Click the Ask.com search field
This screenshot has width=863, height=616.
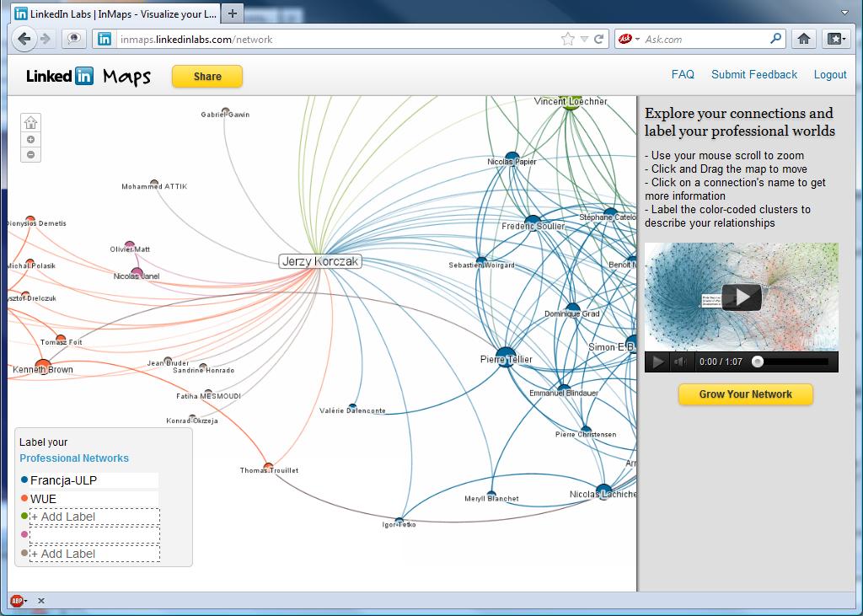click(x=705, y=39)
